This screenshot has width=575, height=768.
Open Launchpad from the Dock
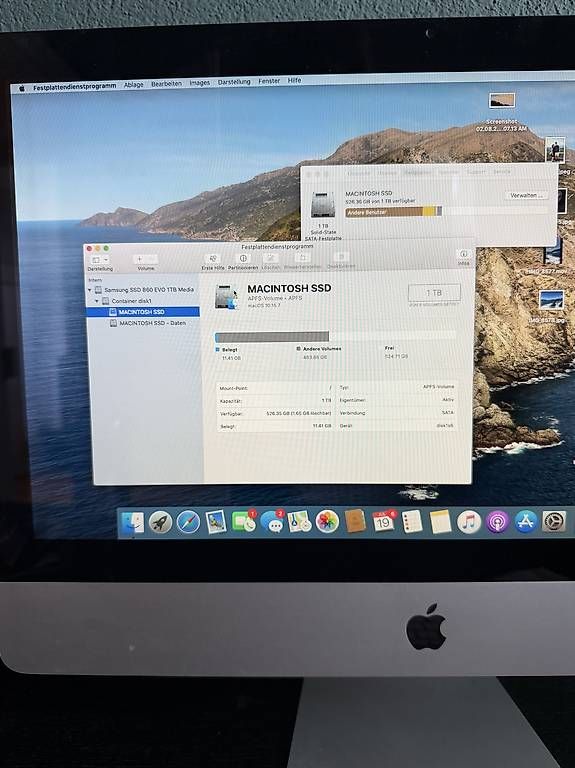tap(161, 523)
